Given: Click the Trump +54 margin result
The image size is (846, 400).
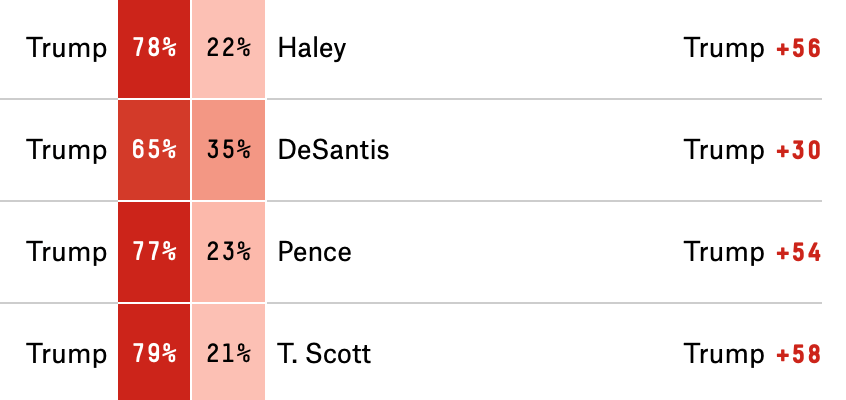Looking at the screenshot, I should [752, 252].
